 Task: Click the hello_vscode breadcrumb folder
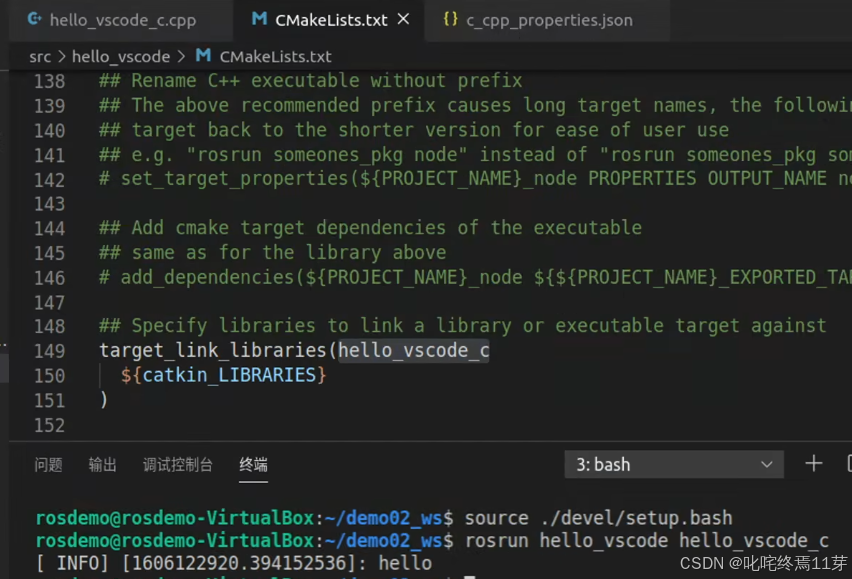click(121, 56)
